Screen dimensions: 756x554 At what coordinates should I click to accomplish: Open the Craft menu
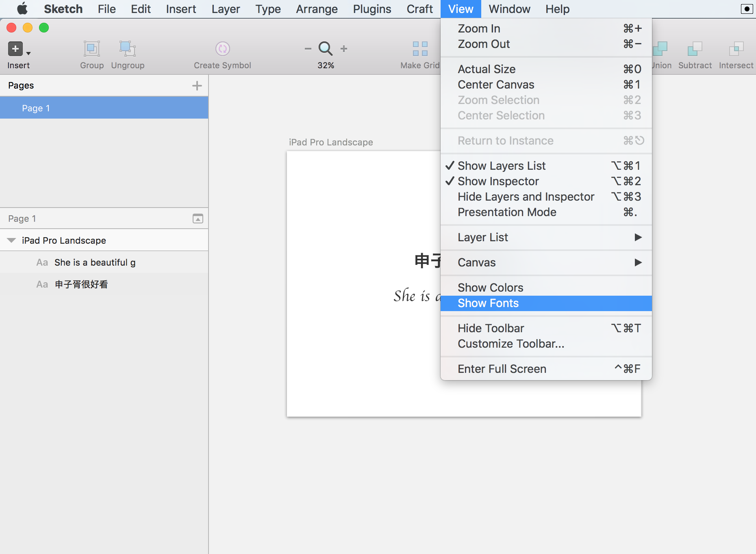click(419, 9)
